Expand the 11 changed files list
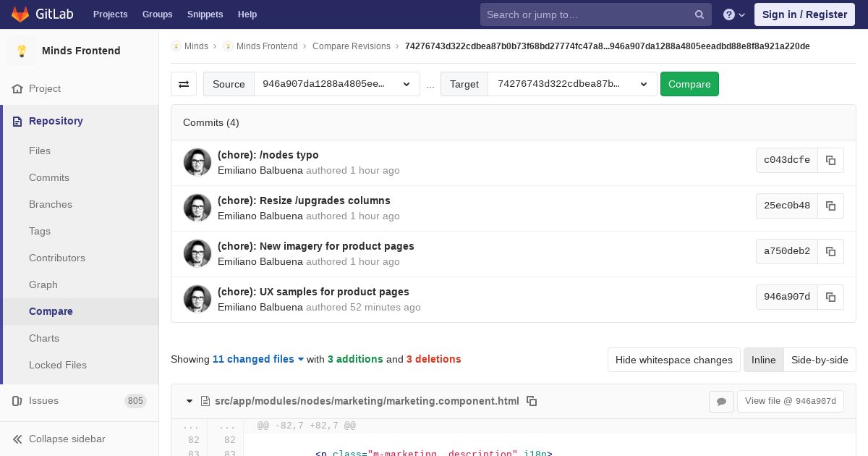868x456 pixels. [258, 359]
